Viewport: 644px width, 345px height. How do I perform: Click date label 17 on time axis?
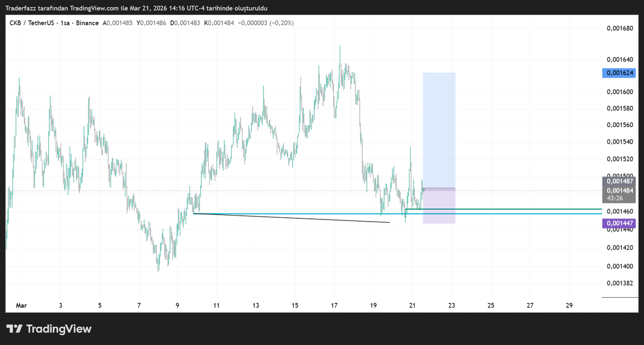coord(334,305)
